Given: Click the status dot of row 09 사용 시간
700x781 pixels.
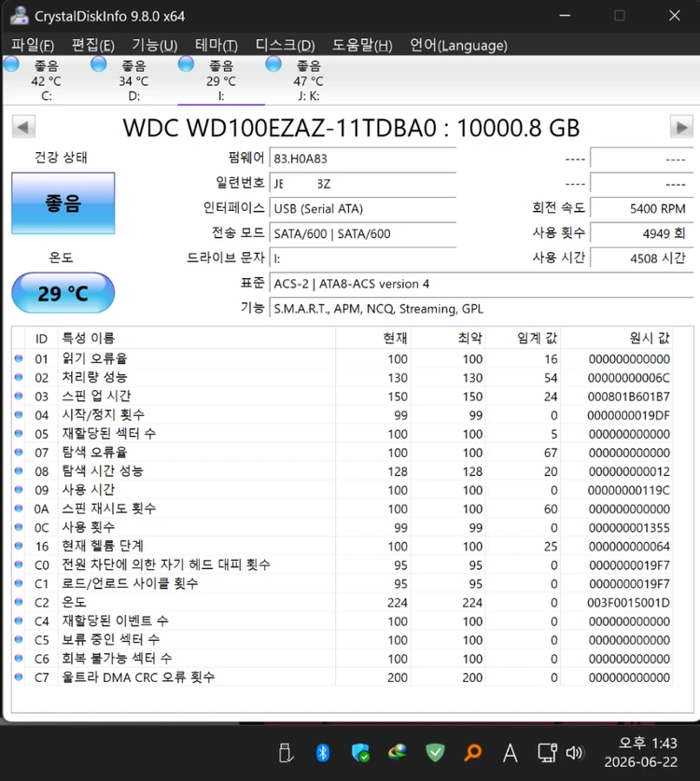Looking at the screenshot, I should pos(19,490).
